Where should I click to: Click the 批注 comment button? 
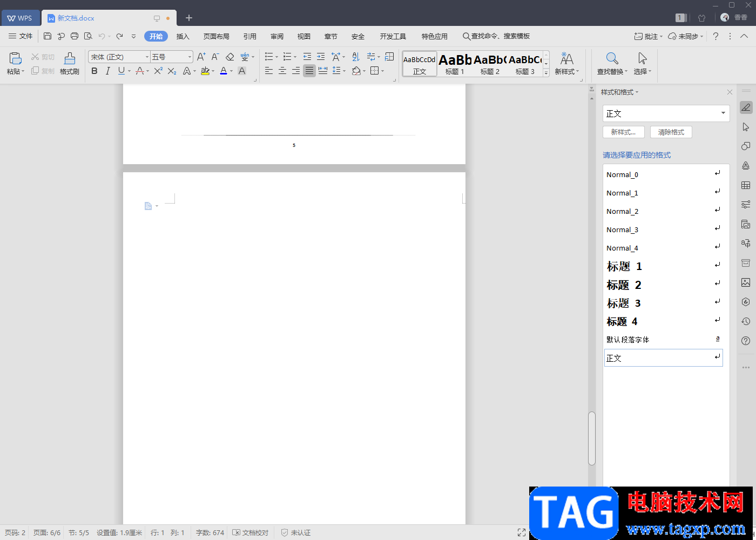(648, 36)
